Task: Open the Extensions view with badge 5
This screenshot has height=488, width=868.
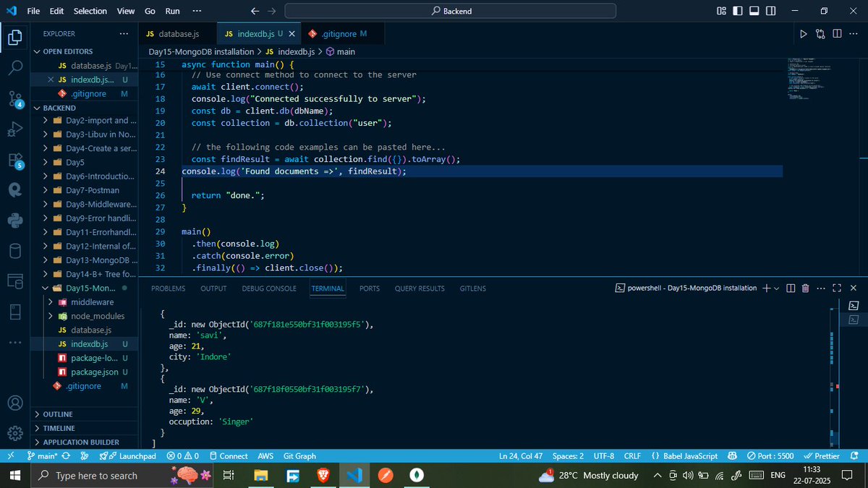Action: 14,160
